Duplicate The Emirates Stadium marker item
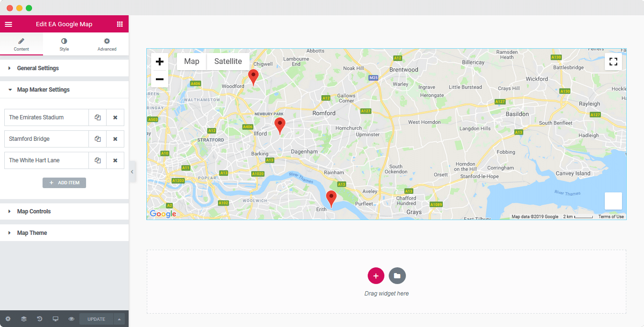Viewport: 644px width, 327px height. (97, 117)
